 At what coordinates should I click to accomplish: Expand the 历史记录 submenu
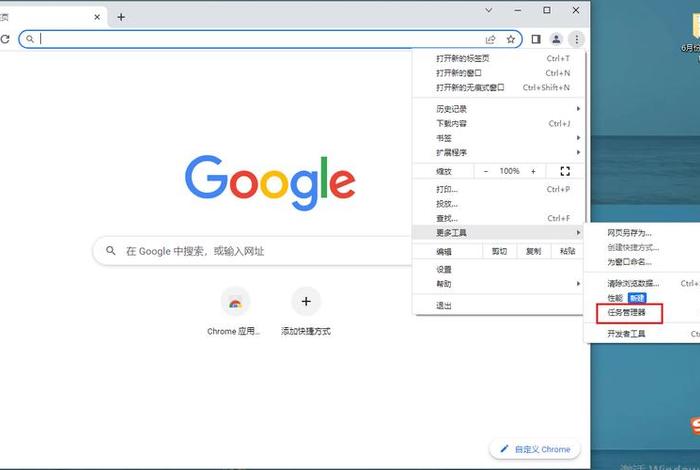(x=498, y=109)
